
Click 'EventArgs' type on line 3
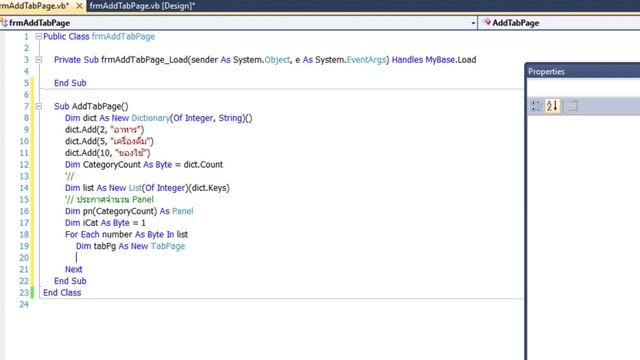tap(366, 60)
